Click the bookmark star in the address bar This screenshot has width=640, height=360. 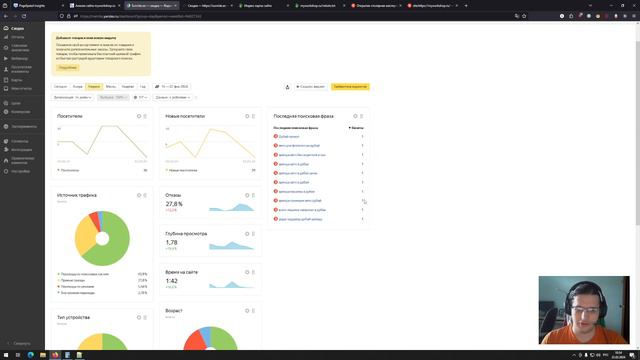click(x=524, y=16)
